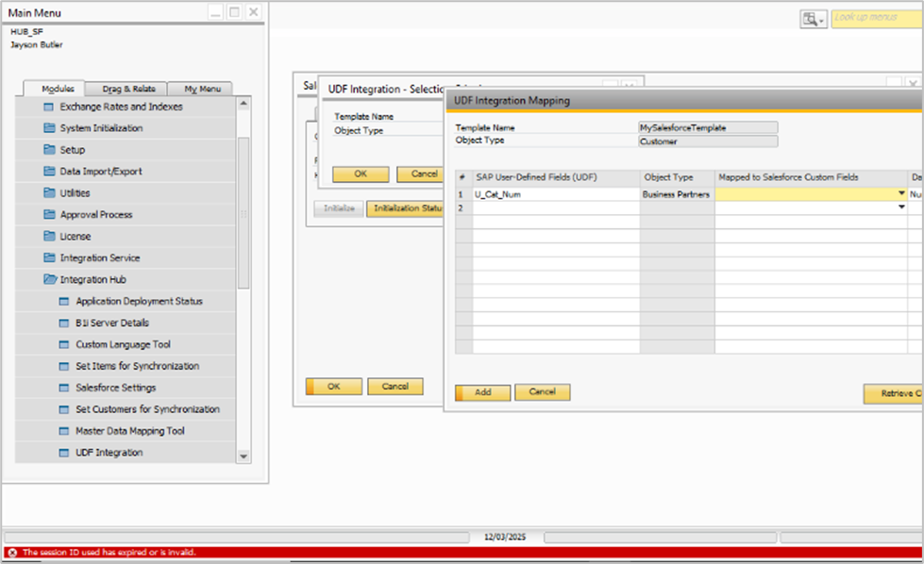Click the red error icon in status bar
This screenshot has height=564, width=924.
(11, 553)
